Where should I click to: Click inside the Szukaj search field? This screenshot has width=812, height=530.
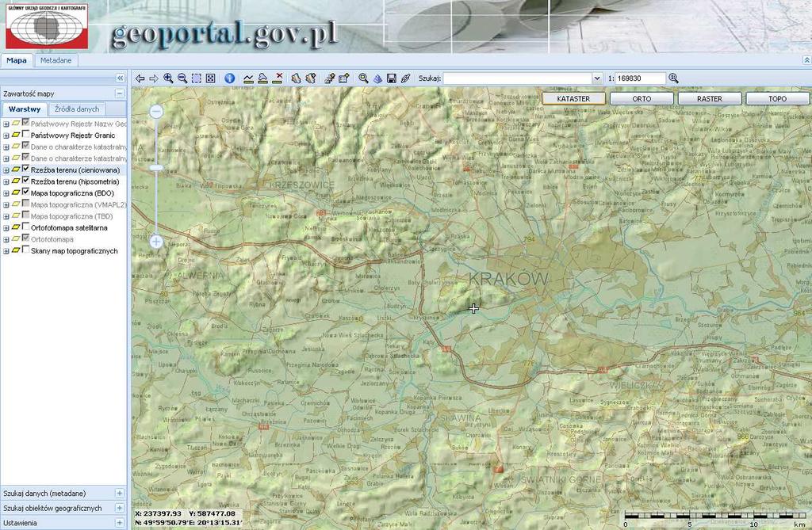coord(518,78)
